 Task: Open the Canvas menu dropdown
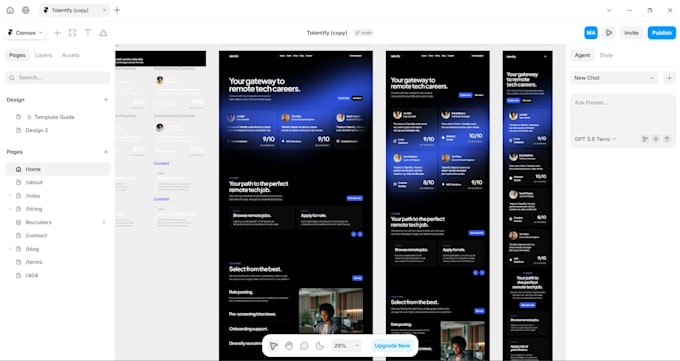pos(25,33)
